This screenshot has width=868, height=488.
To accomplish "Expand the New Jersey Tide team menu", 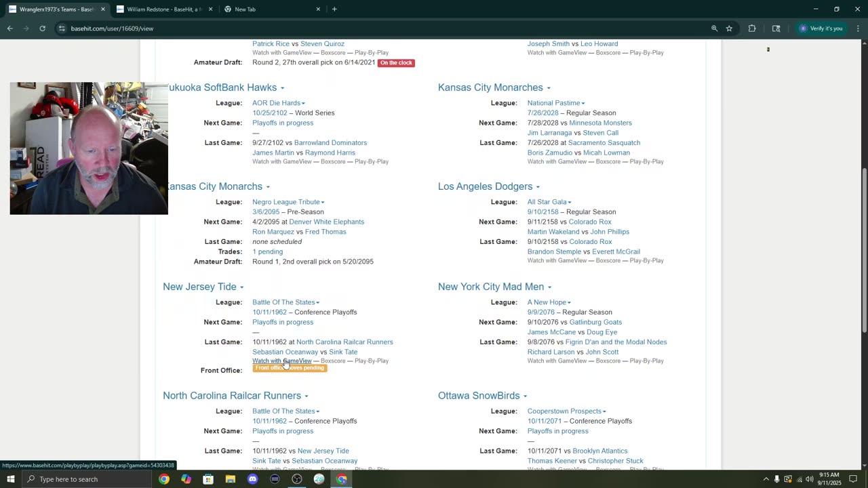I will 241,287.
